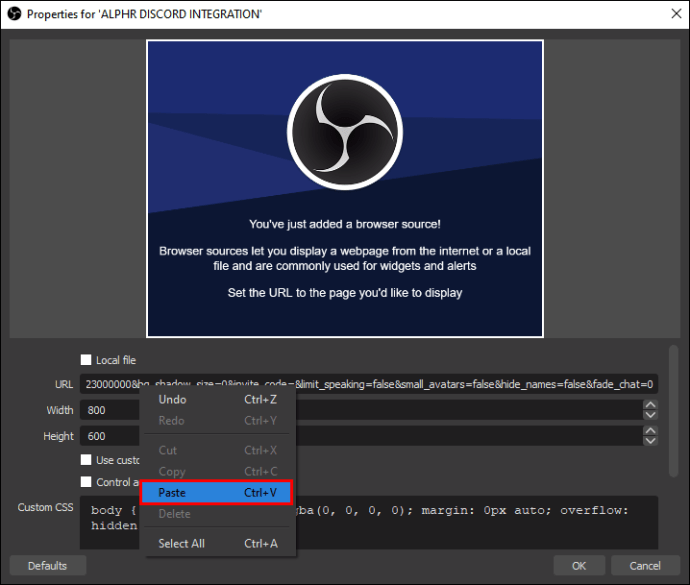Close the Properties dialog window
The height and width of the screenshot is (585, 690).
tap(676, 14)
